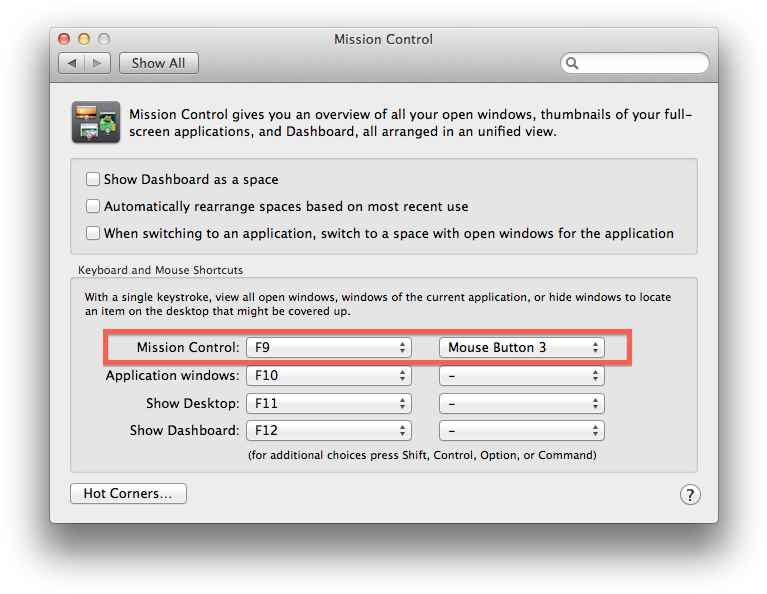Open the Show Dashboard mouse shortcut dropdown
The height and width of the screenshot is (594, 767).
[522, 431]
